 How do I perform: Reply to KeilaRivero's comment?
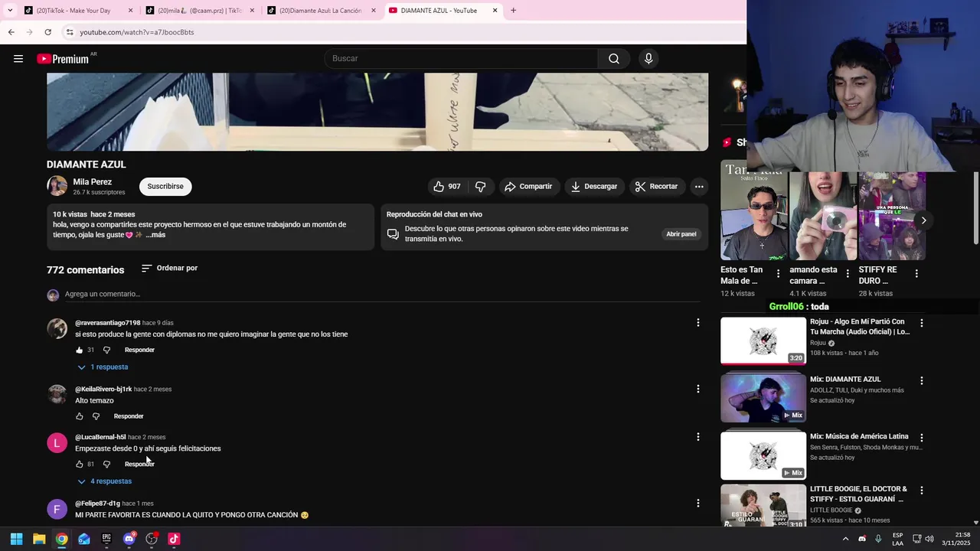click(x=129, y=417)
